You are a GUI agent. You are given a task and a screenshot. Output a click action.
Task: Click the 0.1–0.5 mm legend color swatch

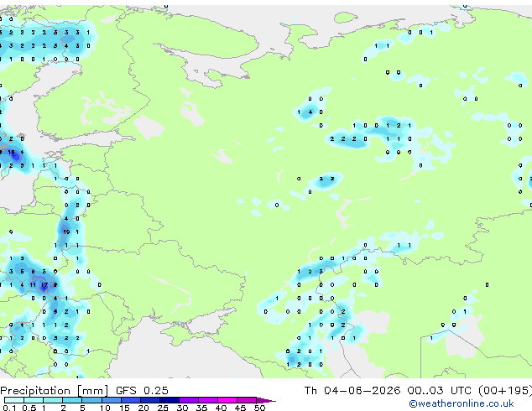14,400
